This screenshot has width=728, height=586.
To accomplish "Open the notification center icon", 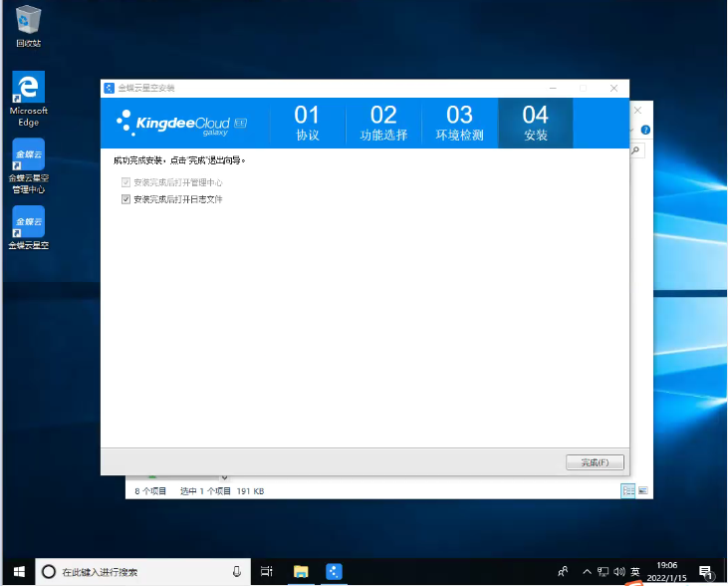I will 706,572.
